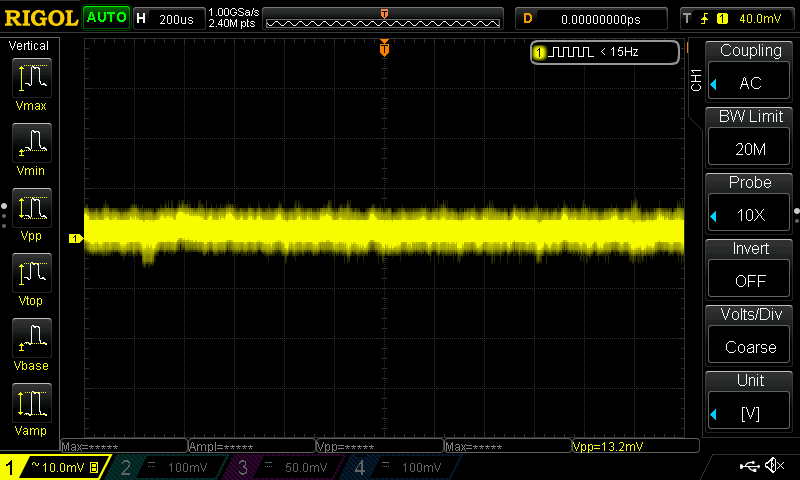Click the USB connection status icon
This screenshot has width=800, height=480.
coord(749,466)
